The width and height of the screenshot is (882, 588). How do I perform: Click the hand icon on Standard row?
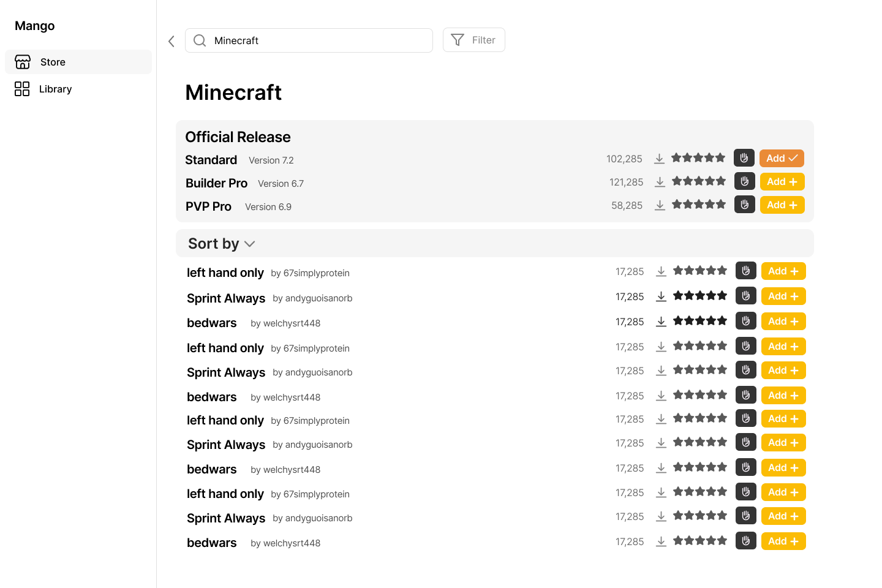(744, 158)
